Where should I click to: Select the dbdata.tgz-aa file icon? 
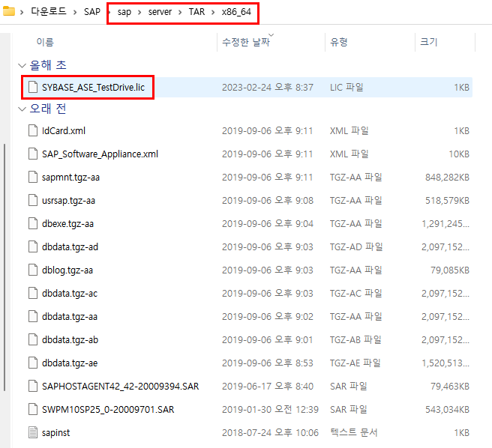(x=33, y=316)
